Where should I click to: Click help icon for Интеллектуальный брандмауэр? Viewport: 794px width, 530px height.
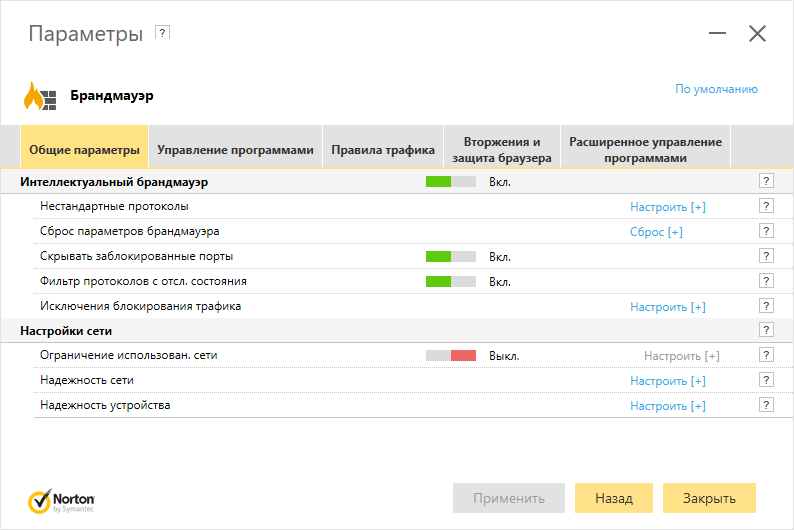(x=766, y=181)
